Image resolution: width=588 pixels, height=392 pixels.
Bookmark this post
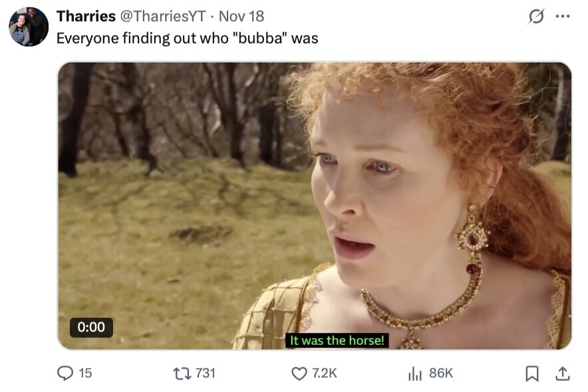coord(532,374)
